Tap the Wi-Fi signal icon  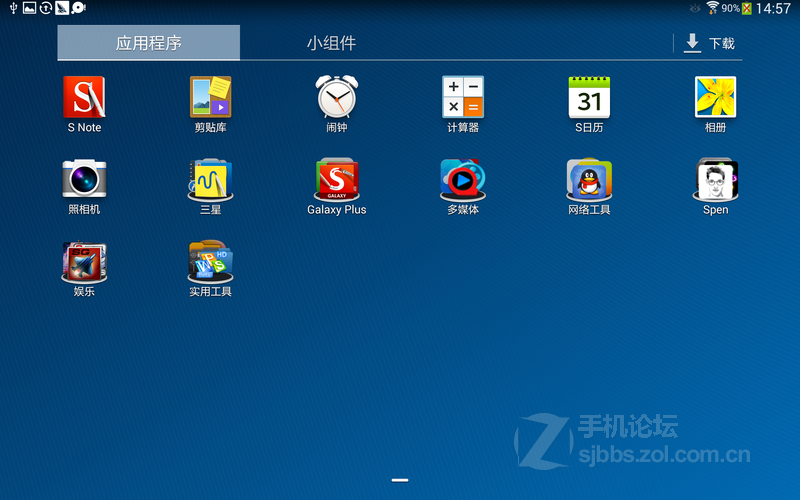coord(713,8)
